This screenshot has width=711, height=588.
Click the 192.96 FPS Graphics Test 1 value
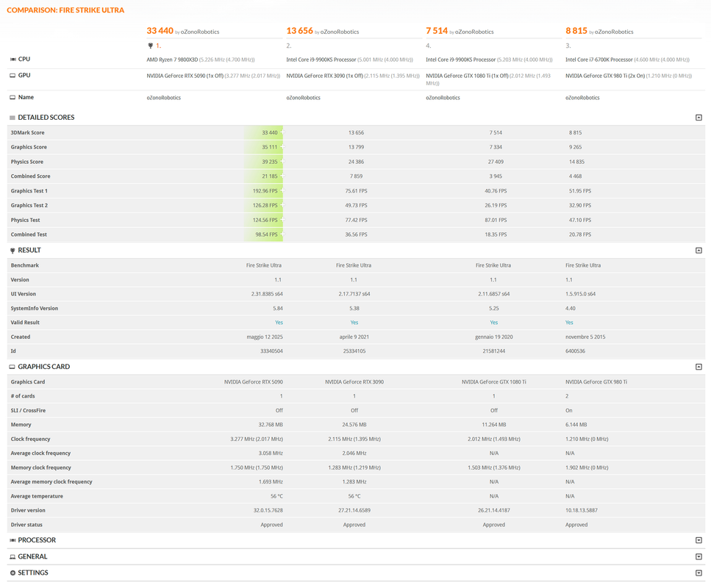[x=265, y=191]
